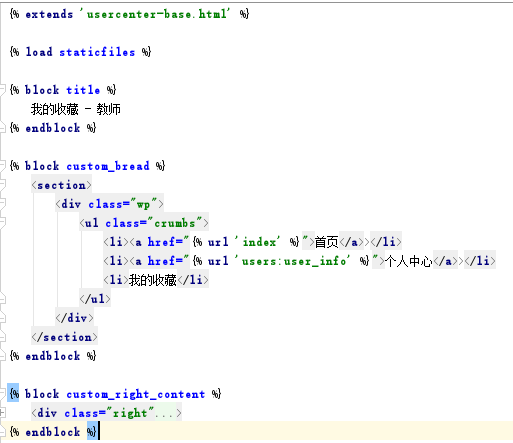513x443 pixels.
Task: Collapse the block custom_right_content fold marker
Action: tap(2, 394)
